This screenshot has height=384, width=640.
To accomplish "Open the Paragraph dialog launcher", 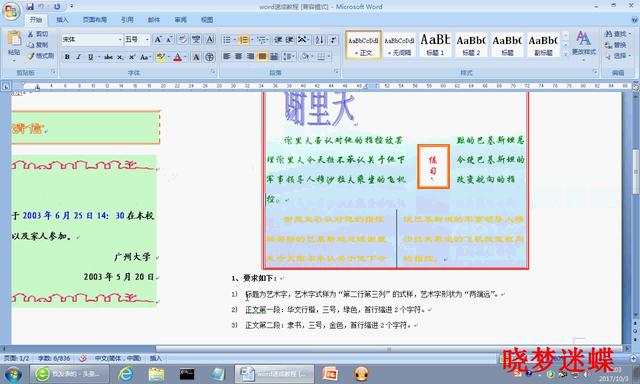I will [x=336, y=72].
